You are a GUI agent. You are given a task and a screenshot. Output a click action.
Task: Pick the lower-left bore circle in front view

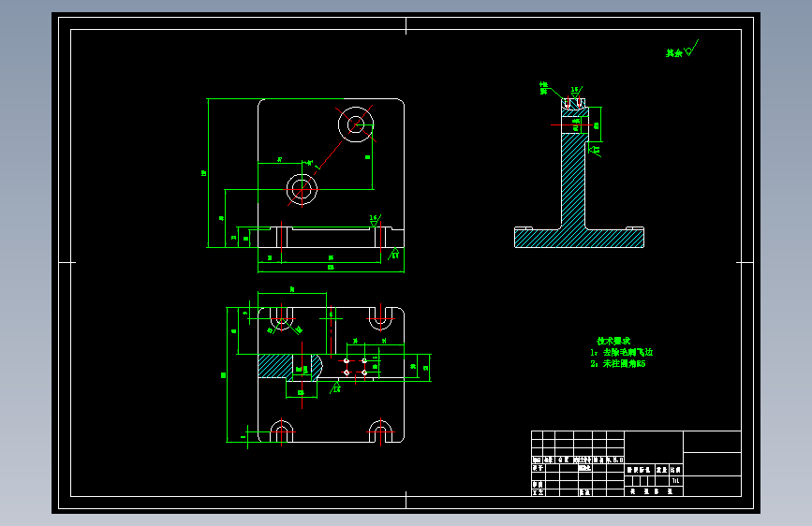(x=302, y=189)
